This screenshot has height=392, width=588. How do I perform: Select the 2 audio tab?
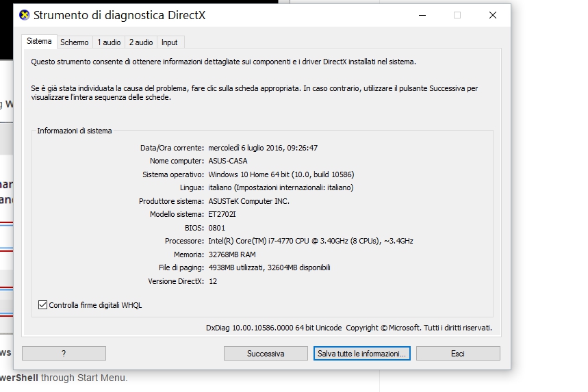141,42
